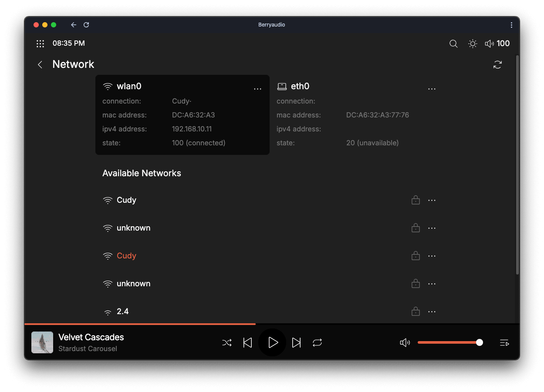Click the volume slider handle
The width and height of the screenshot is (544, 392).
pyautogui.click(x=480, y=342)
